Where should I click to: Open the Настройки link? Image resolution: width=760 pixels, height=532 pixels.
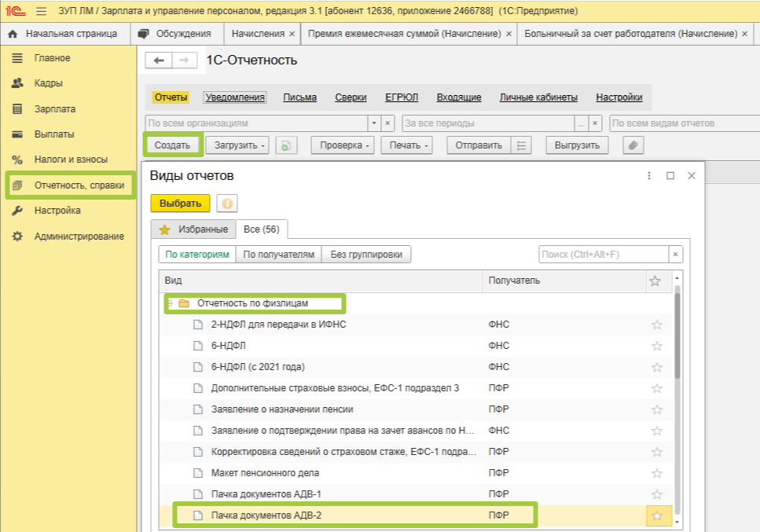coord(619,97)
